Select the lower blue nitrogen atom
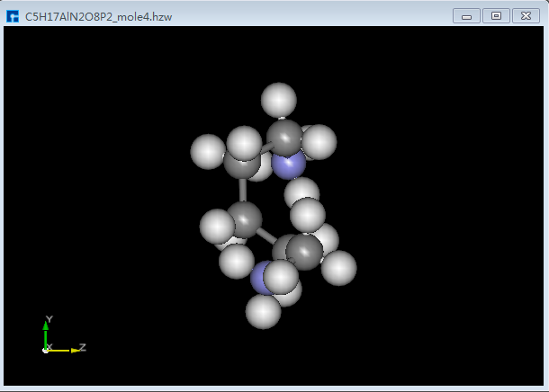 pos(259,279)
